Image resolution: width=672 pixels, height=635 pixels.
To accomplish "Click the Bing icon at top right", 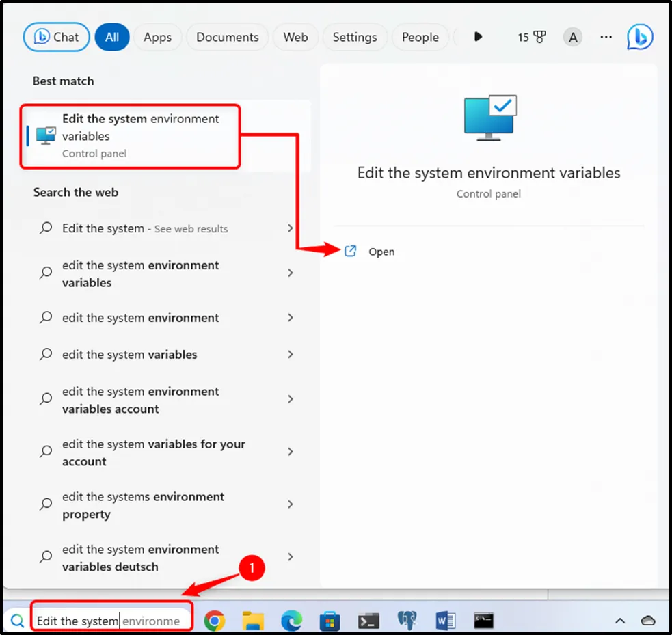I will click(x=640, y=37).
